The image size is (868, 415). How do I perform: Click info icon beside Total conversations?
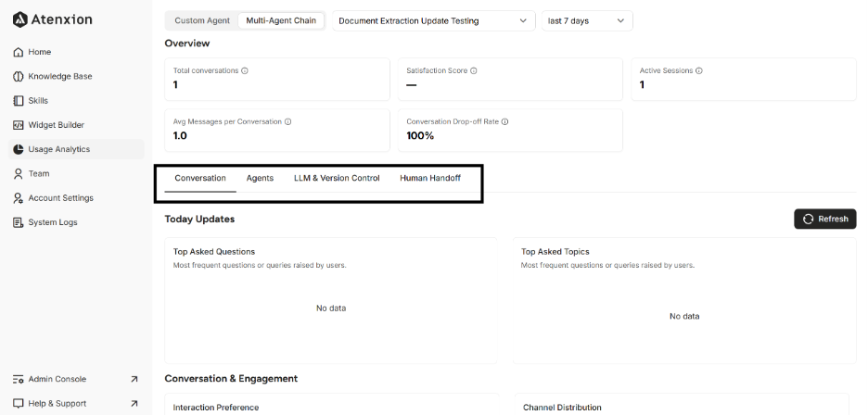[x=245, y=70]
